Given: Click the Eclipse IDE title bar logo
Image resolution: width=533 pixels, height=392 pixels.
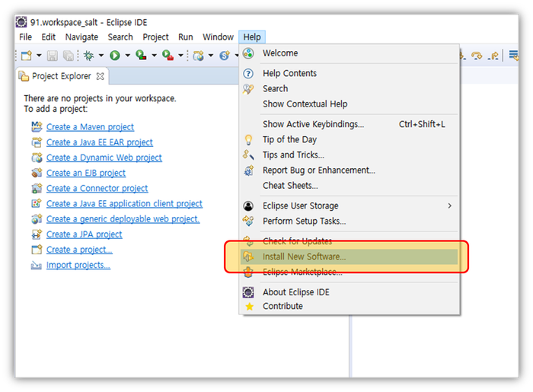Looking at the screenshot, I should coord(21,22).
